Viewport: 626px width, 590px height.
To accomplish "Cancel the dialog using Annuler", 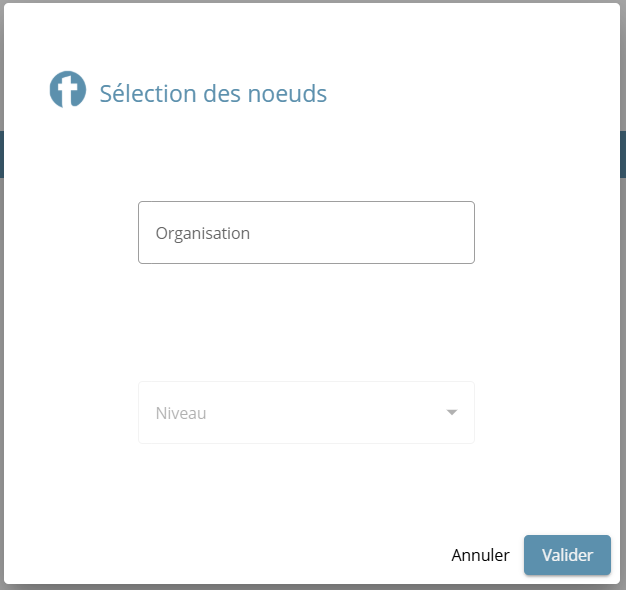I will (x=480, y=555).
